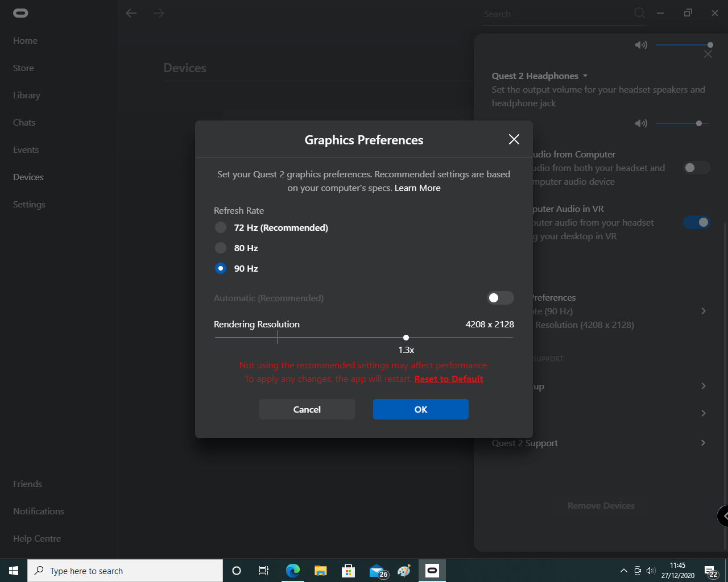
Task: Click top volume speaker icon
Action: point(641,45)
